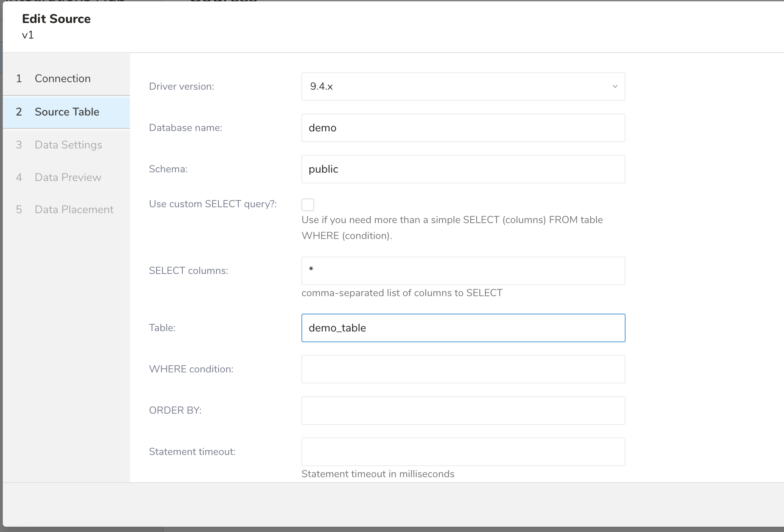Click the 'Table:' field label

(x=162, y=328)
